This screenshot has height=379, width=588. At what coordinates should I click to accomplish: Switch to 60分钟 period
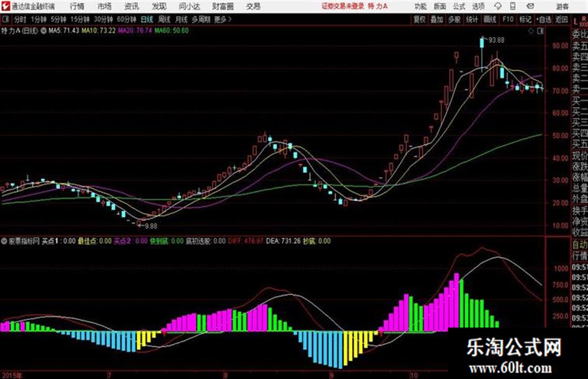point(126,19)
